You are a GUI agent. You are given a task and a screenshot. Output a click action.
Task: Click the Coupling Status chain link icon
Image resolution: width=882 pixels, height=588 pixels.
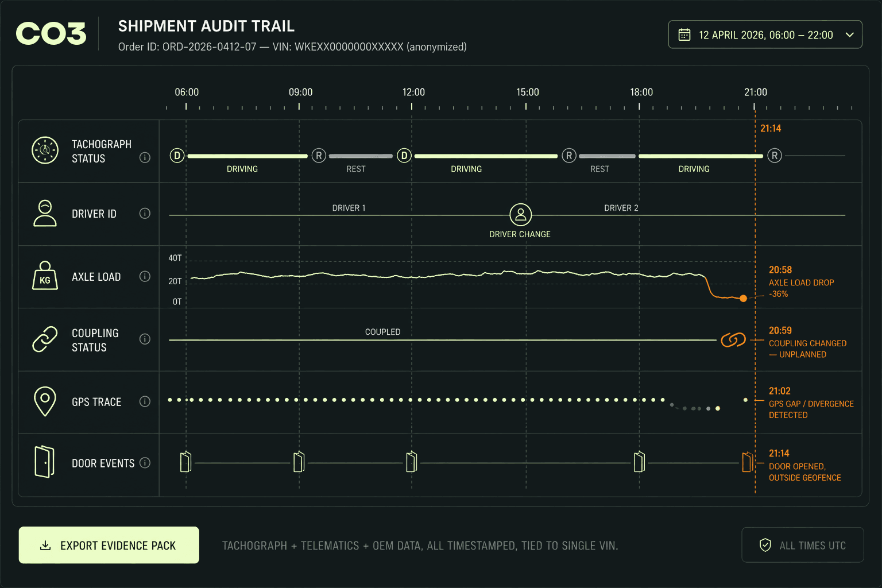click(45, 339)
